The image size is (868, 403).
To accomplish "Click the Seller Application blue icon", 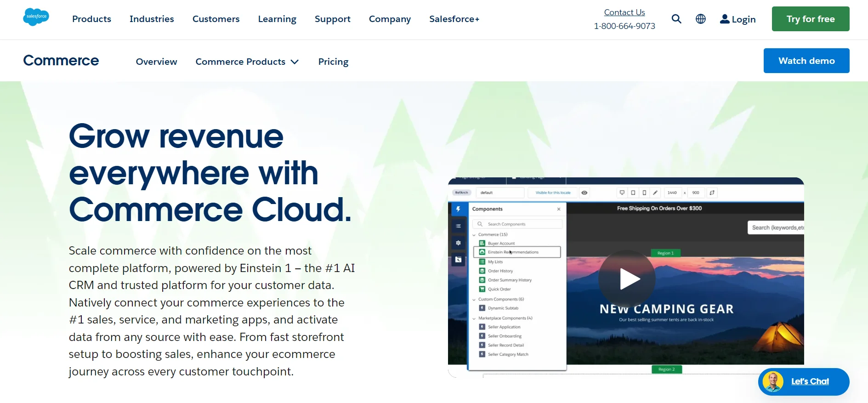I will pyautogui.click(x=482, y=327).
